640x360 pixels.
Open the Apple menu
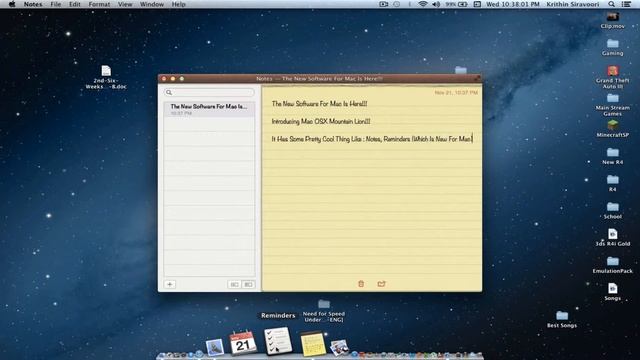pos(12,4)
